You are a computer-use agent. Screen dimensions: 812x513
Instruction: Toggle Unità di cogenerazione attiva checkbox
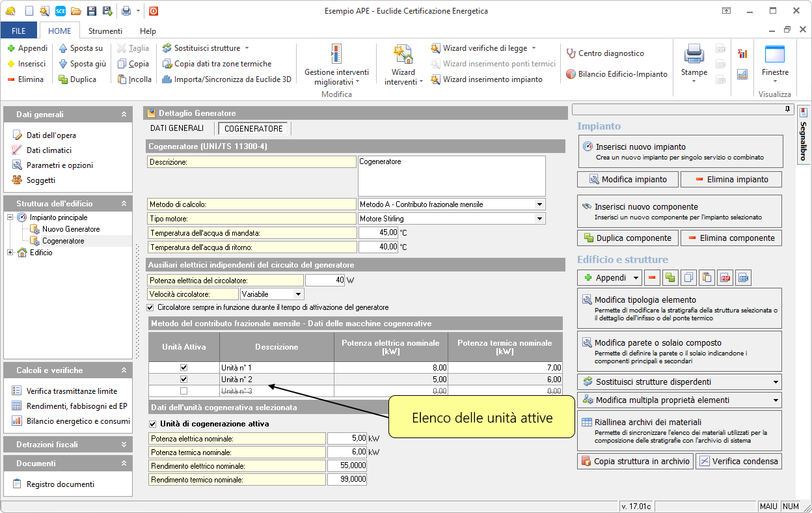click(x=152, y=424)
